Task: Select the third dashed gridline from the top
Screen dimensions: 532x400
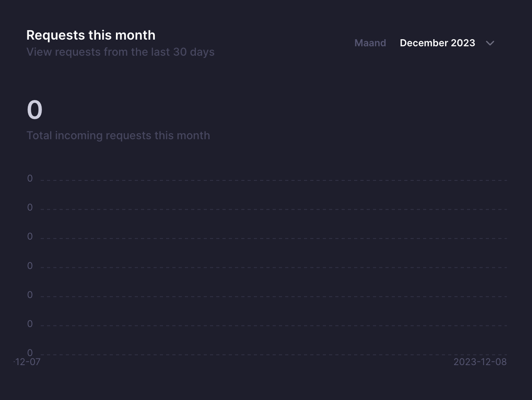Action: (x=274, y=238)
